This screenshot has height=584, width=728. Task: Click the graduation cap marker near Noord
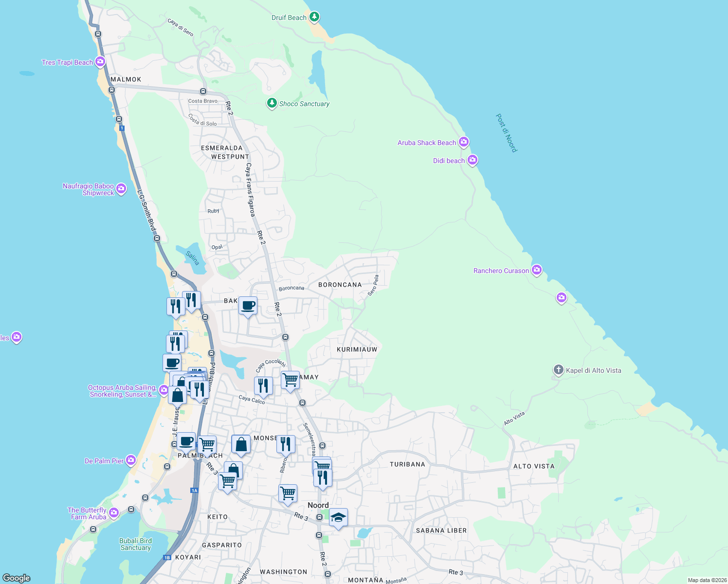pos(338,517)
